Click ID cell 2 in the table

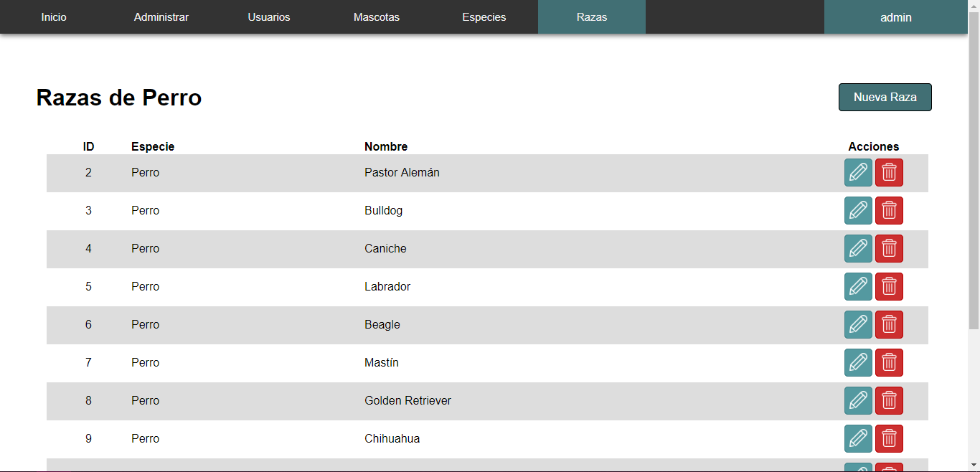(88, 172)
